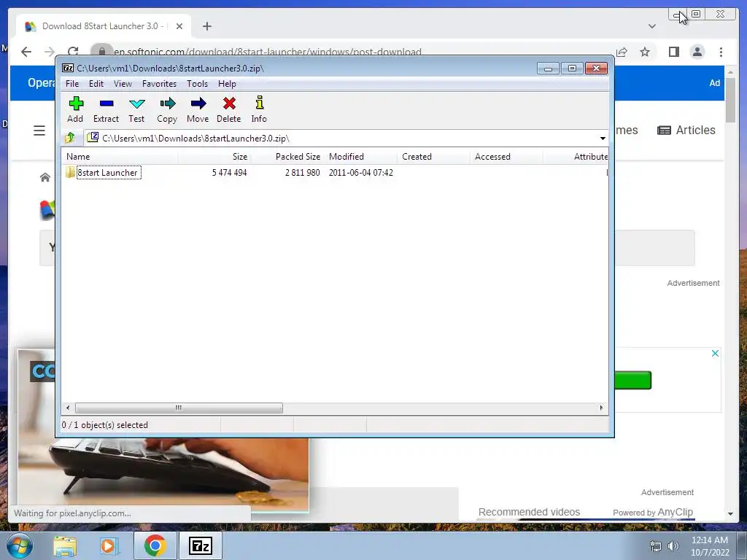Close the advertisement with the X icon
Screen dimensions: 747x560
(715, 354)
